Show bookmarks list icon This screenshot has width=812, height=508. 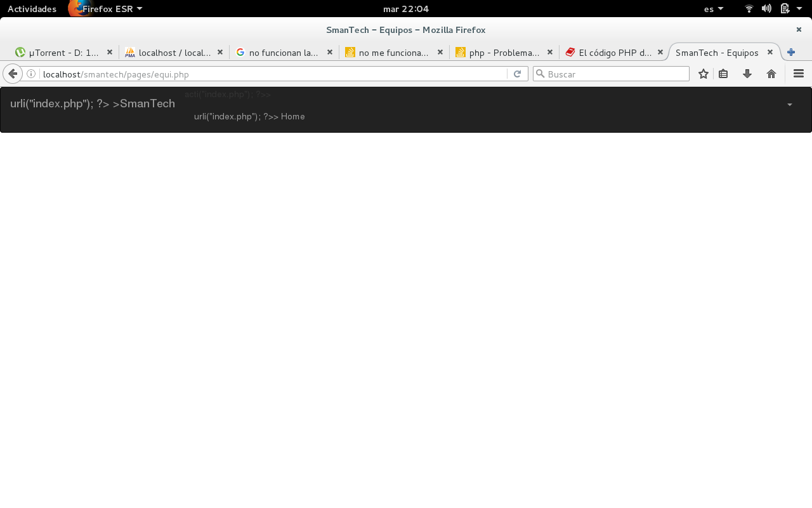[723, 74]
